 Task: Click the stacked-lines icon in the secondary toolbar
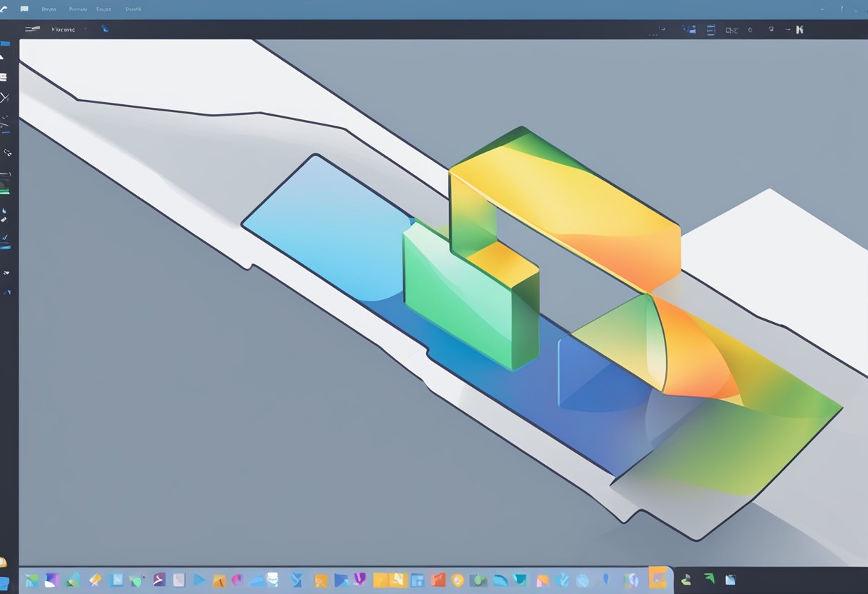coord(32,29)
